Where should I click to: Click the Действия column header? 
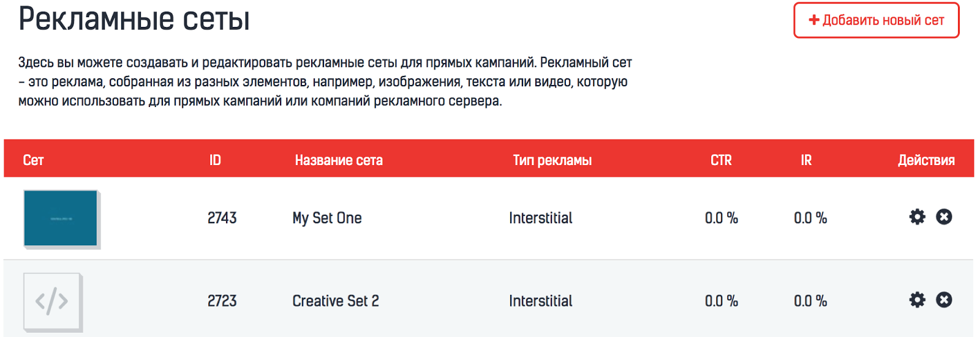[x=926, y=160]
